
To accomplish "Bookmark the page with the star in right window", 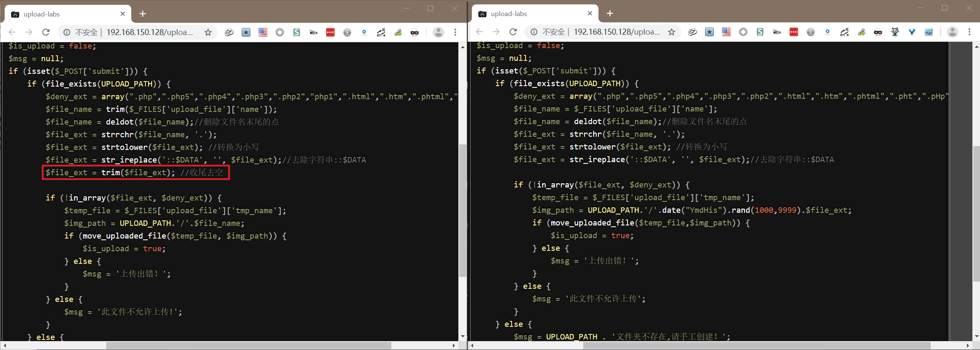I will (672, 32).
